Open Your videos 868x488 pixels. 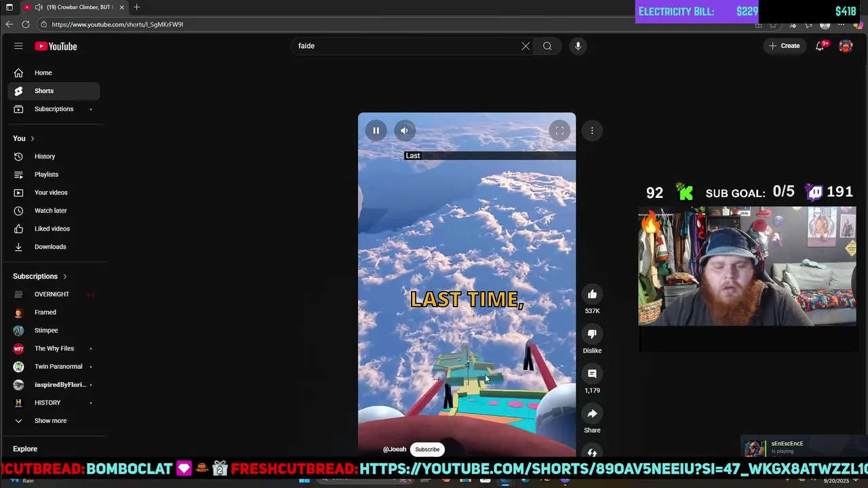[54, 192]
